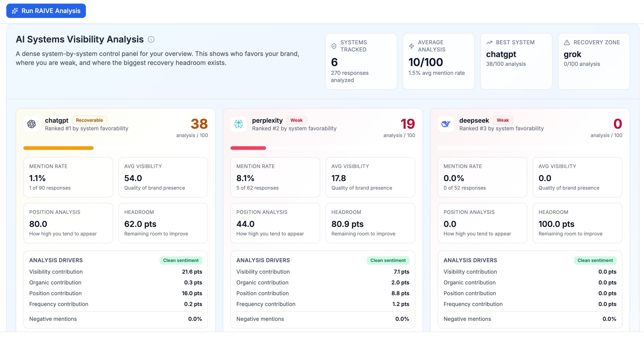
Task: Click the red perplexity progress bar
Action: pyautogui.click(x=248, y=148)
